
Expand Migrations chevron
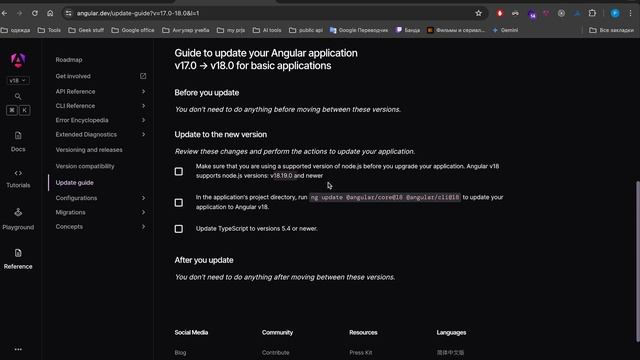[143, 212]
